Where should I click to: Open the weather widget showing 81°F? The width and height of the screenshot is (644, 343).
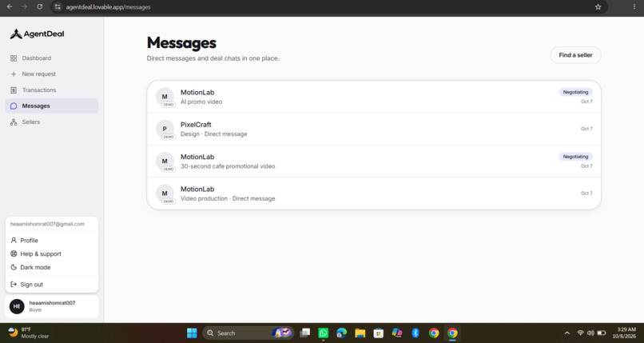coord(29,333)
